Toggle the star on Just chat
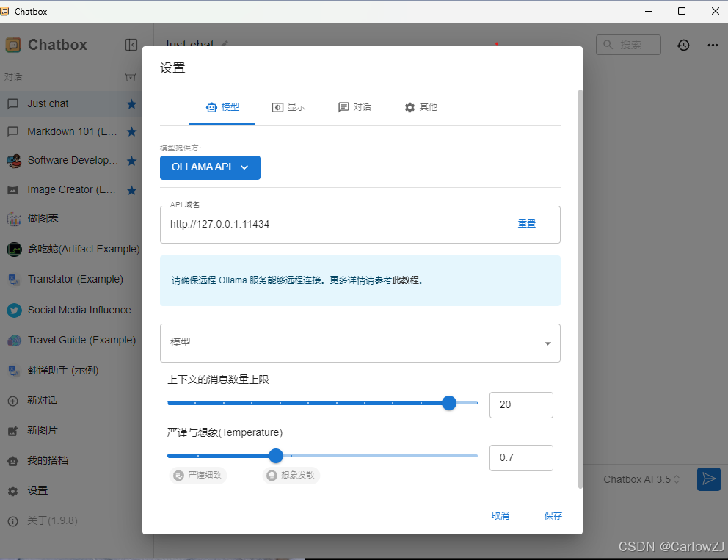The height and width of the screenshot is (560, 728). coord(132,104)
